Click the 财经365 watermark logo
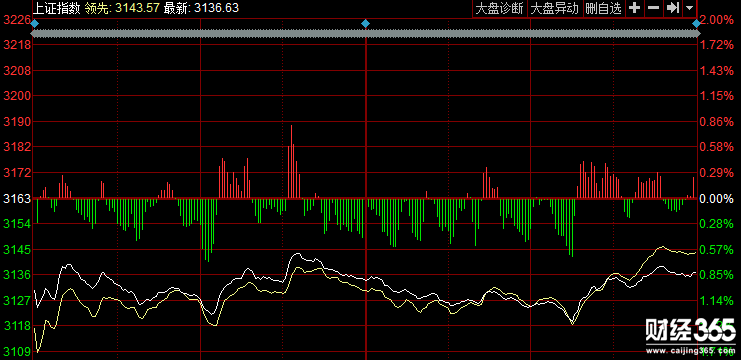Viewport: 741px width, 360px height. coord(691,329)
